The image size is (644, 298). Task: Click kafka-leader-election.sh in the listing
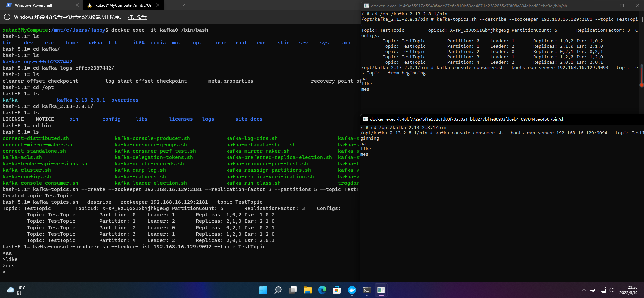(150, 183)
